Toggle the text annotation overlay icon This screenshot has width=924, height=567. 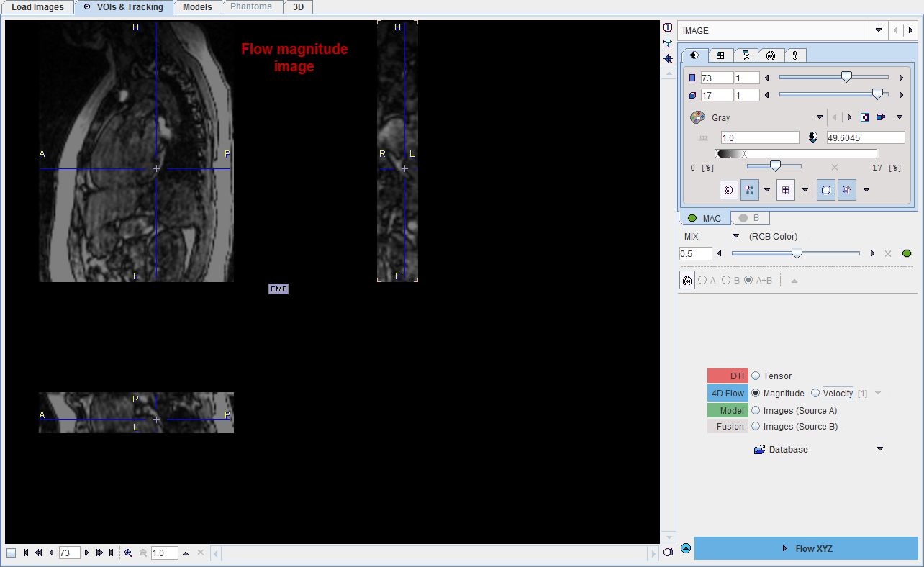[x=847, y=190]
